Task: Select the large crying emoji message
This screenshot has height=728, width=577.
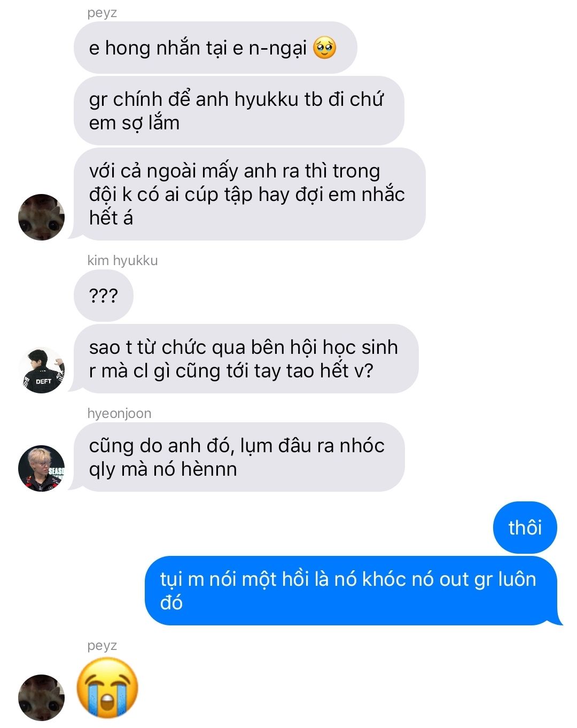Action: 107,687
